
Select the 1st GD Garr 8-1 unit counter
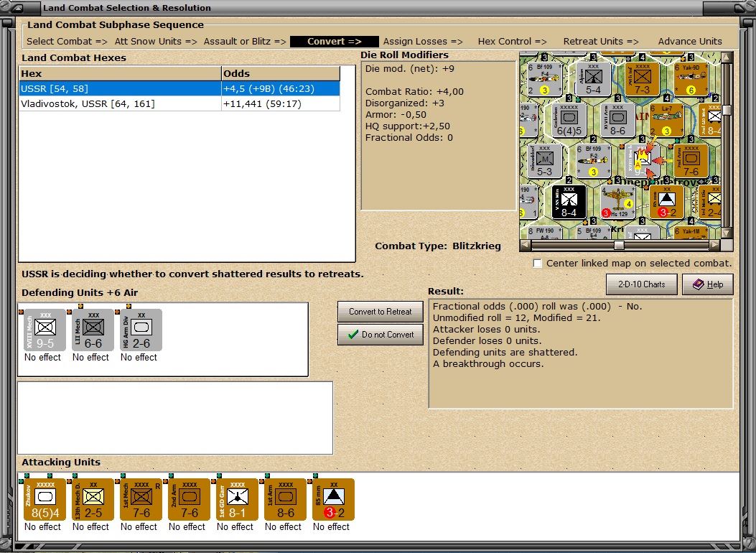click(235, 499)
